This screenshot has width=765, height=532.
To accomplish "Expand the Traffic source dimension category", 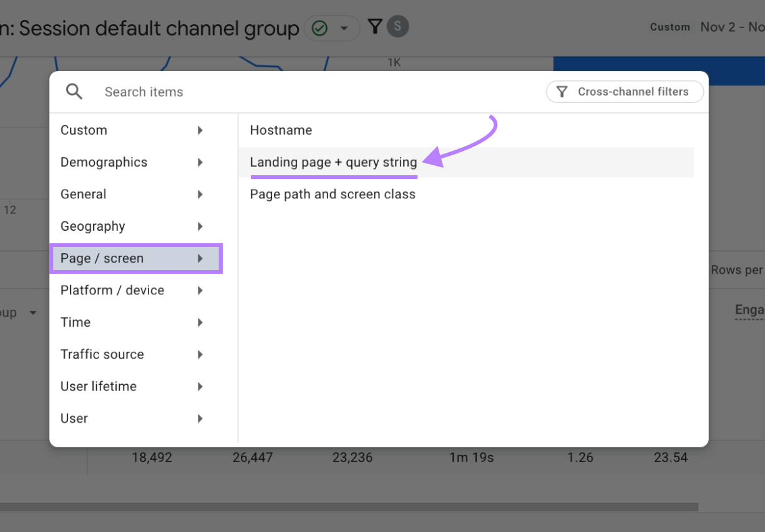I will [200, 354].
